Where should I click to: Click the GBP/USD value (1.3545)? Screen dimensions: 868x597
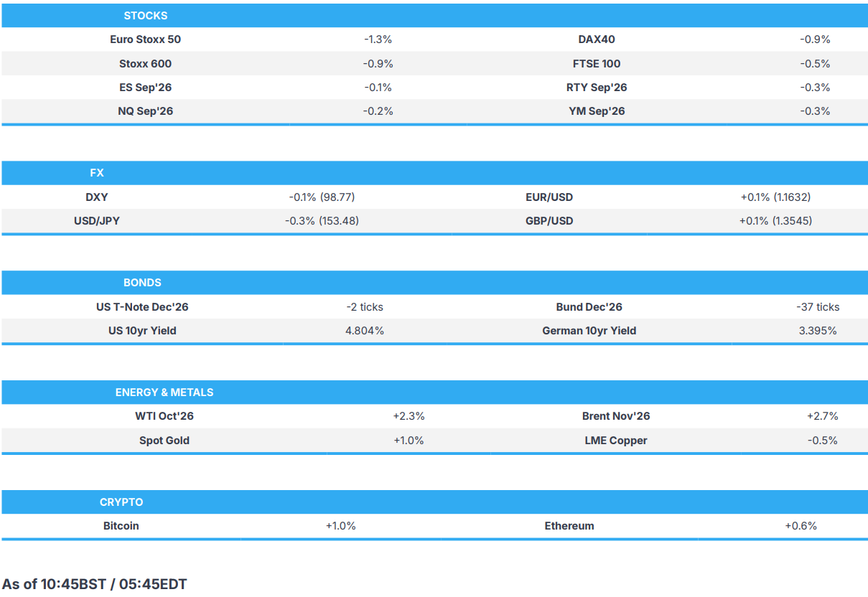click(775, 220)
